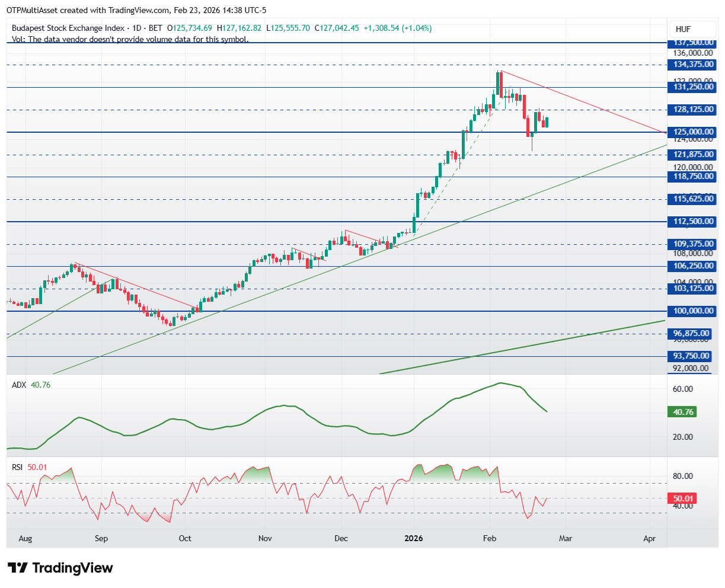Select the green ADX 40.76 axis tag

tap(682, 412)
